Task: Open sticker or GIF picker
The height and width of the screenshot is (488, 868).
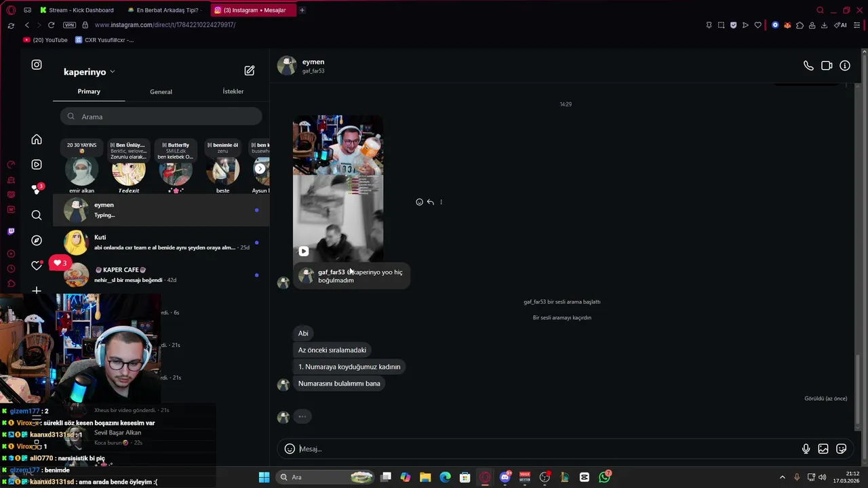Action: click(x=842, y=449)
